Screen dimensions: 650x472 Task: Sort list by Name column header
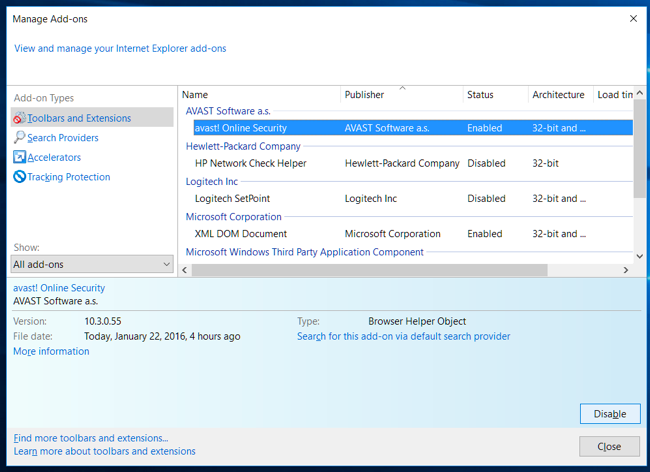[260, 94]
